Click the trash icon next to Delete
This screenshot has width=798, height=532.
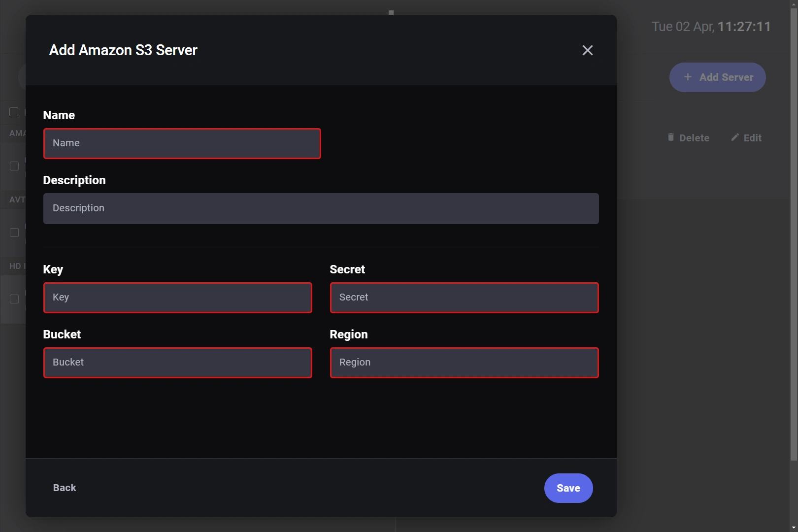pos(670,137)
